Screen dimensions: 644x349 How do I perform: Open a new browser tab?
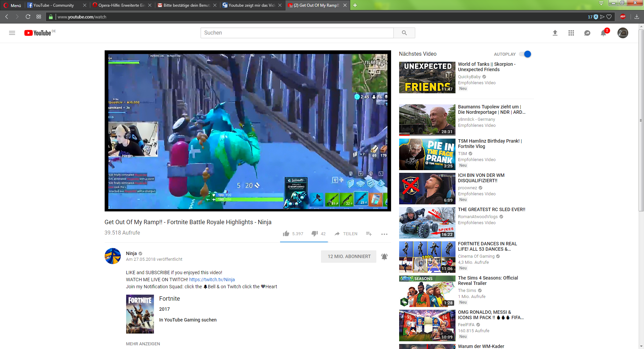355,5
